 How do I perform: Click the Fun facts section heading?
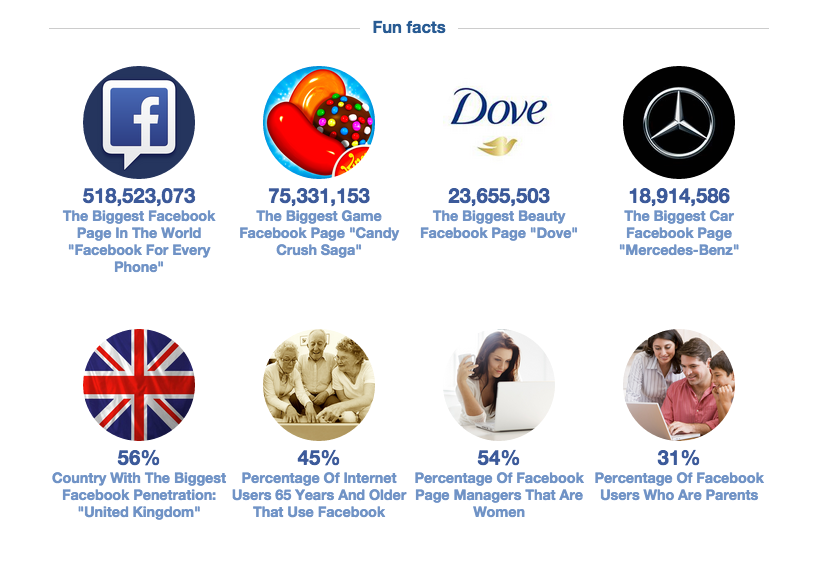click(409, 27)
